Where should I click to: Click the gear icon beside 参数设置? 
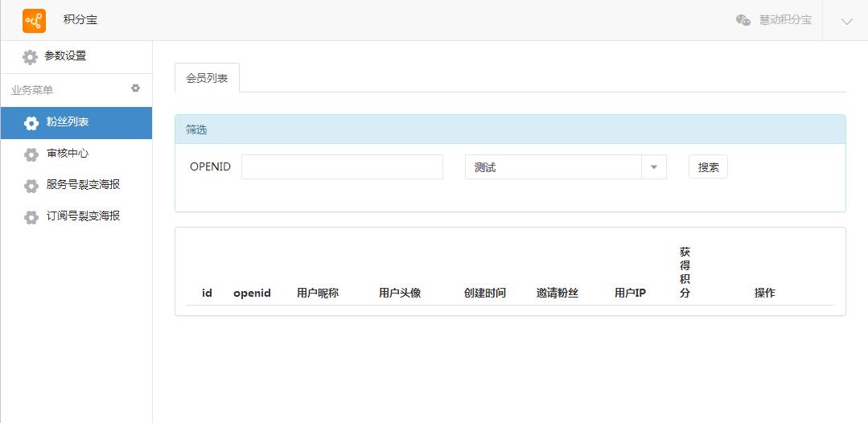[x=30, y=57]
